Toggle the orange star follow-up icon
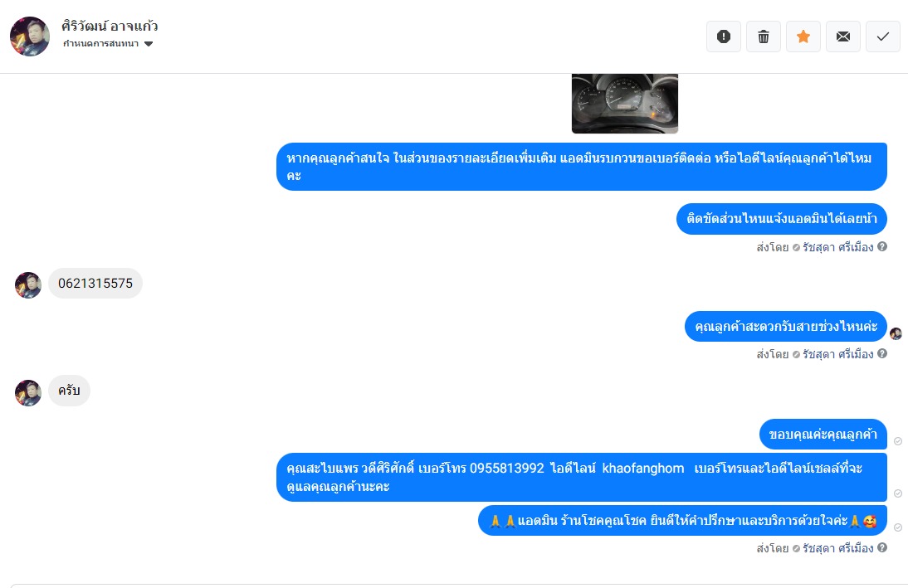Screen dimensions: 908x588 [x=803, y=36]
